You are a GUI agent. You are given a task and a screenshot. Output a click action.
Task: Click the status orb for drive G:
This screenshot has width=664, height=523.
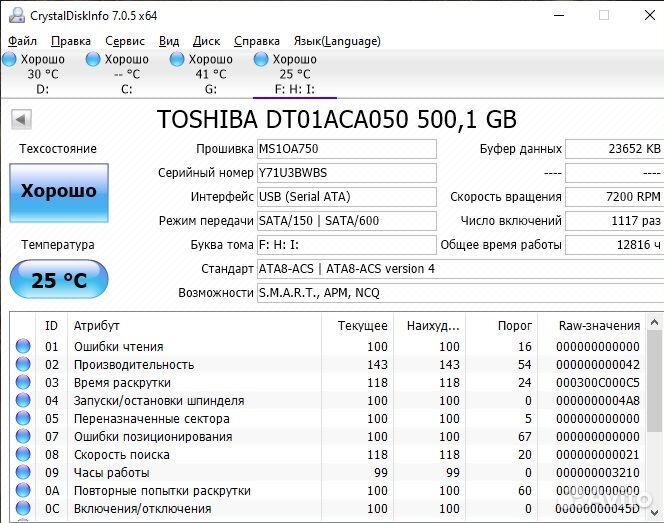(x=177, y=59)
